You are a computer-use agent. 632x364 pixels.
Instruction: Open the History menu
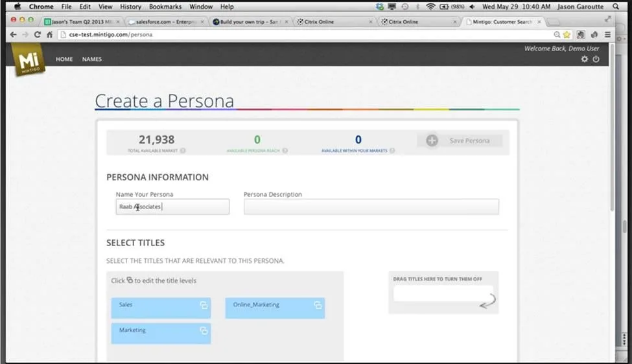[x=130, y=6]
